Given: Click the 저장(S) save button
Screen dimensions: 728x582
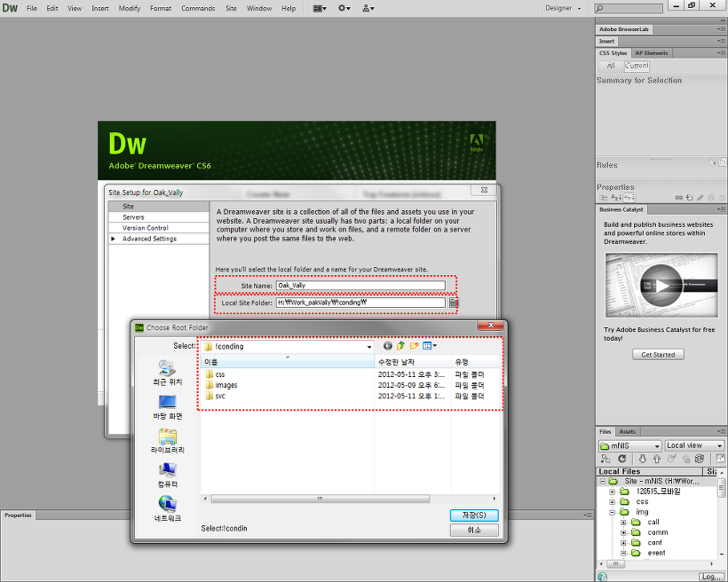Looking at the screenshot, I should pyautogui.click(x=474, y=515).
